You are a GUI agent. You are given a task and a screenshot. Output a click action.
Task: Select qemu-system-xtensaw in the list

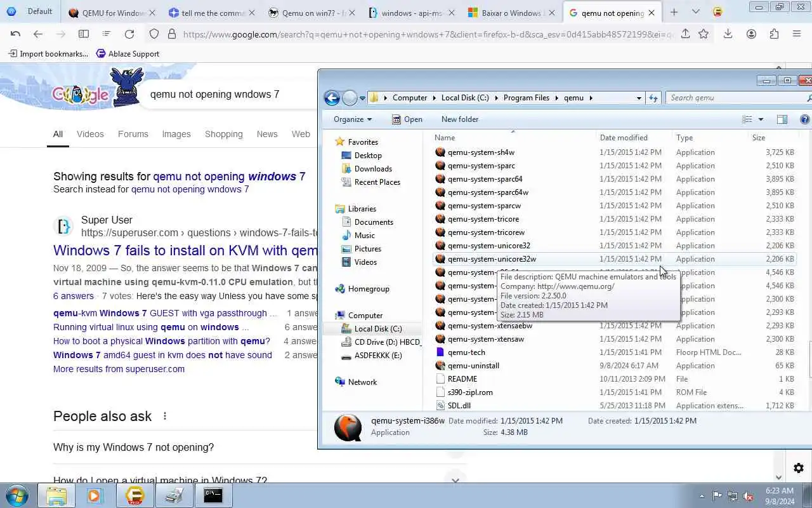614,339
